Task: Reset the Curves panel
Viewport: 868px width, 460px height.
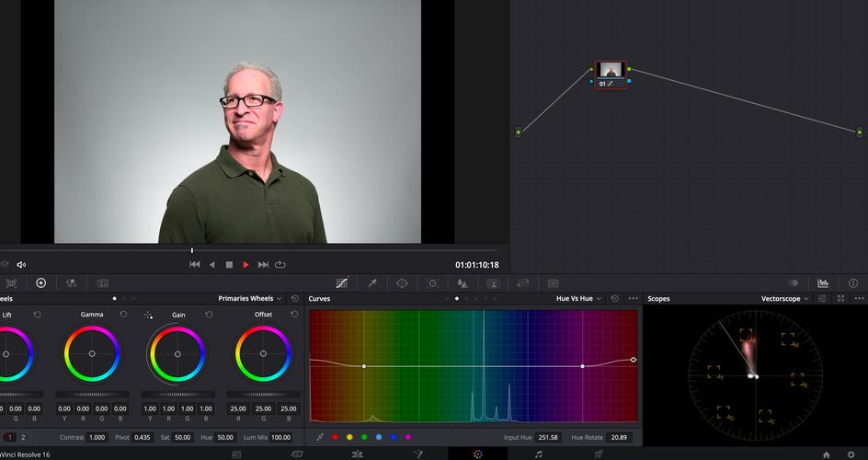Action: pyautogui.click(x=614, y=298)
